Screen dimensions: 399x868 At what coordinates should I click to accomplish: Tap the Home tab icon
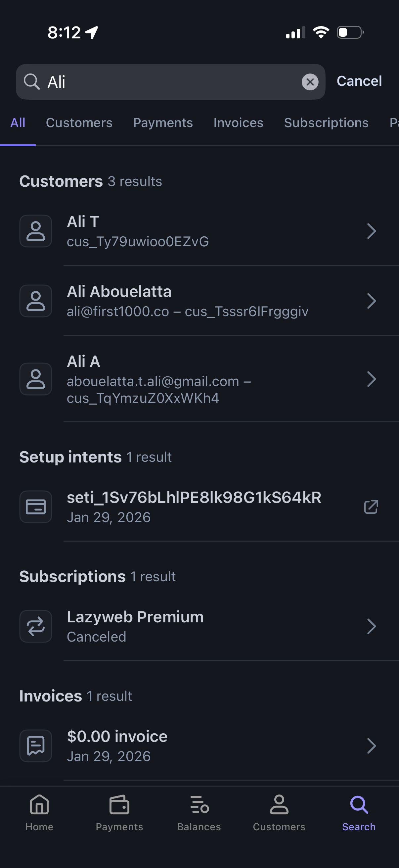(x=39, y=805)
